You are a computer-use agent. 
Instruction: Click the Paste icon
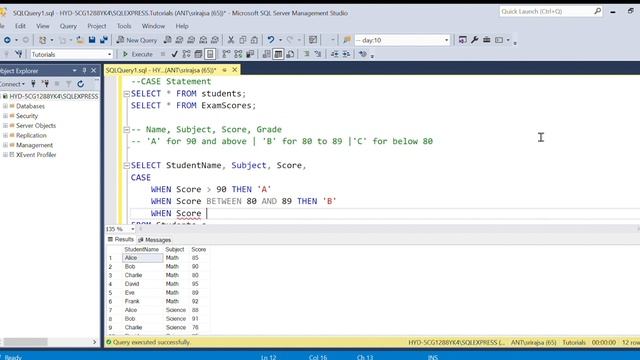coord(254,40)
